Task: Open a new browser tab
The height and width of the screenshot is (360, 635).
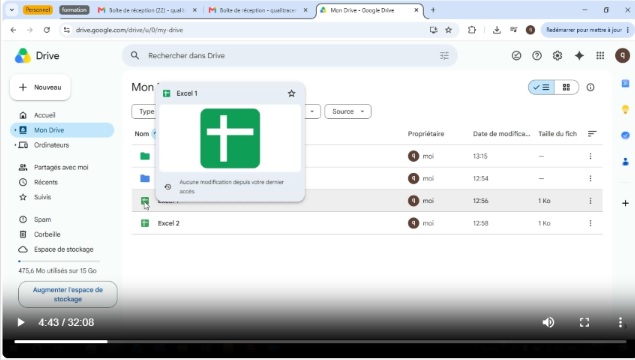Action: tap(433, 10)
